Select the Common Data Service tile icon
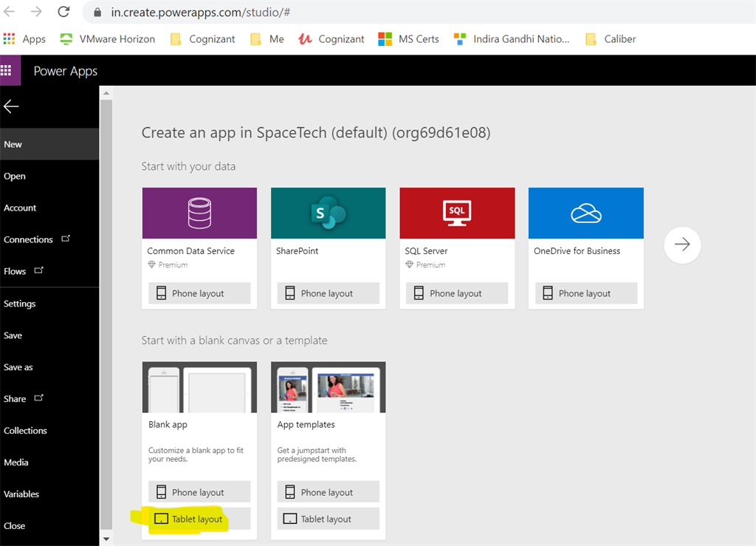The image size is (756, 546). tap(199, 213)
